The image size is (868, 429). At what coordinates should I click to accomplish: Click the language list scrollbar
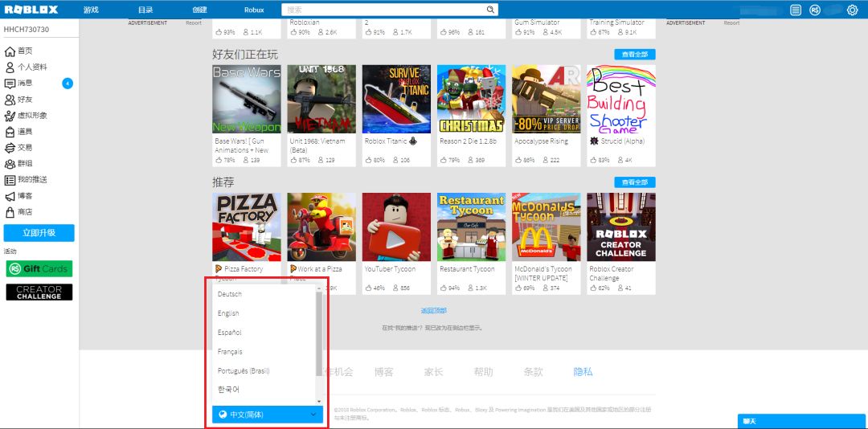[x=319, y=333]
